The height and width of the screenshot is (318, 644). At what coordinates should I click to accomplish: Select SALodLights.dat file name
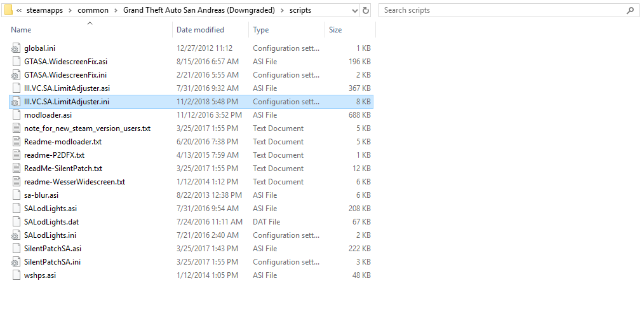(51, 222)
